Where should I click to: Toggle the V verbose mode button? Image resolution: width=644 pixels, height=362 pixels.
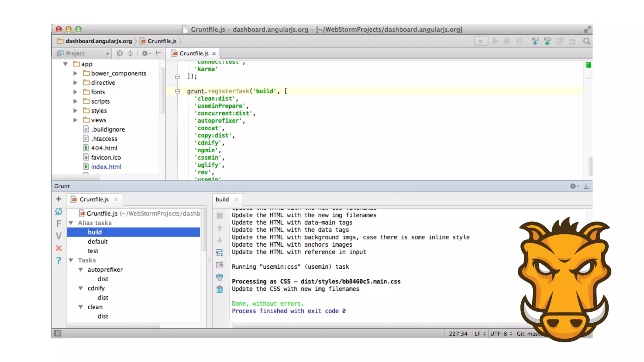point(59,236)
